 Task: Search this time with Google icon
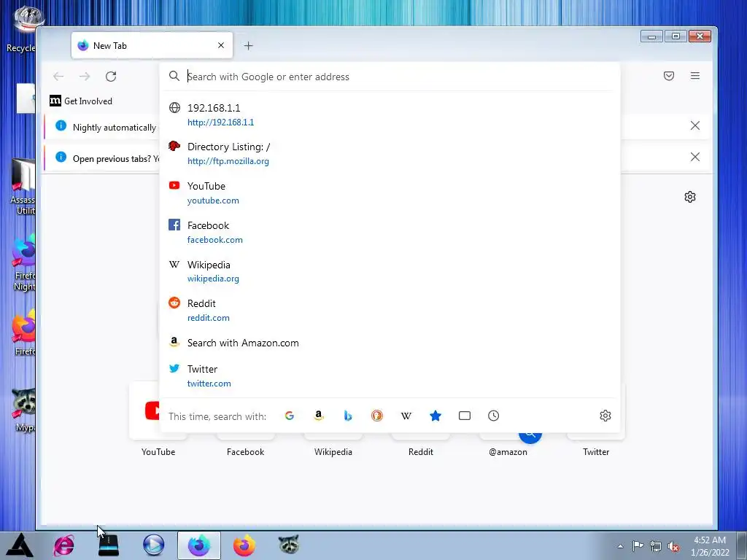click(x=289, y=416)
